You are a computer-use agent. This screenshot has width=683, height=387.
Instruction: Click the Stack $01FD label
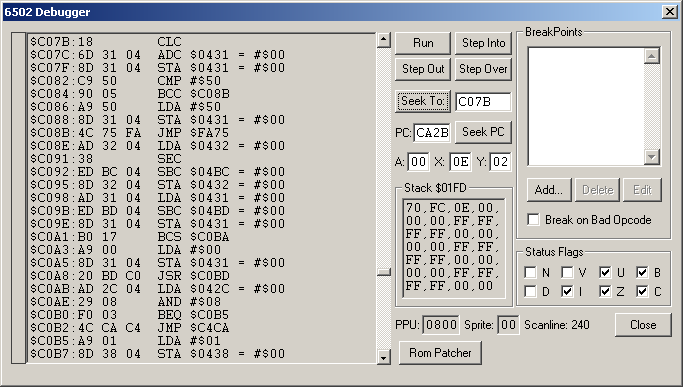(435, 188)
